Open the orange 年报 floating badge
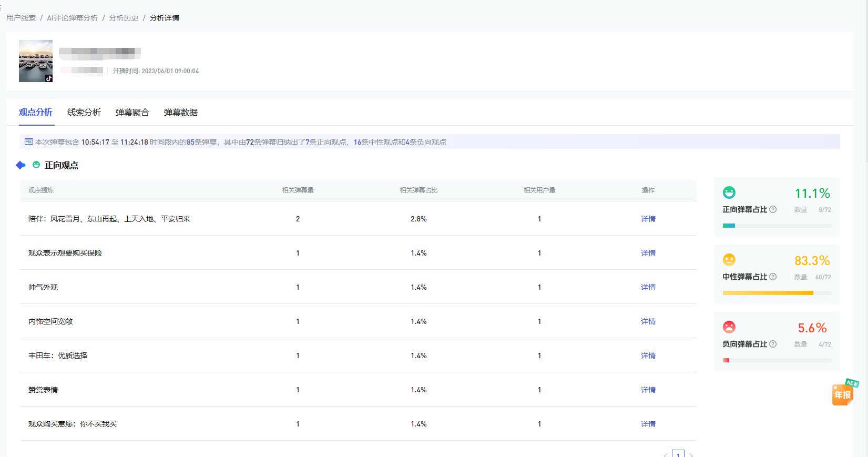 (843, 394)
